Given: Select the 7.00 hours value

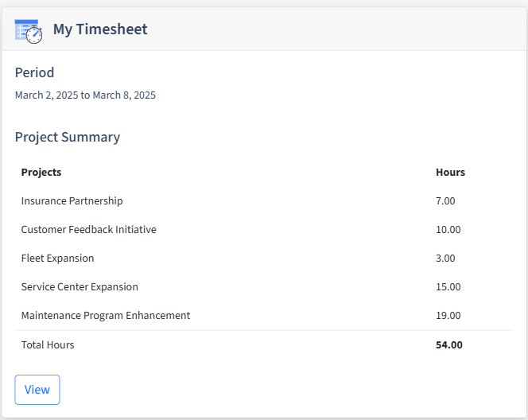Looking at the screenshot, I should click(445, 200).
